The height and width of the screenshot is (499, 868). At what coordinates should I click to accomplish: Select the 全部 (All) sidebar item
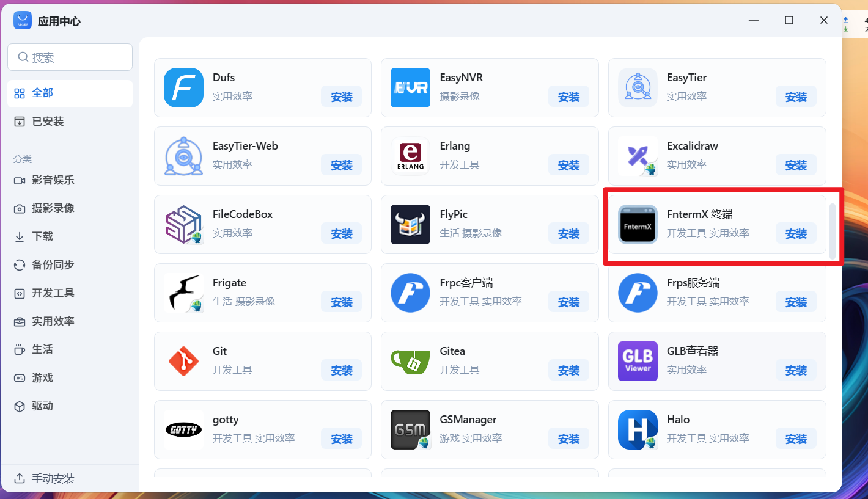coord(70,93)
